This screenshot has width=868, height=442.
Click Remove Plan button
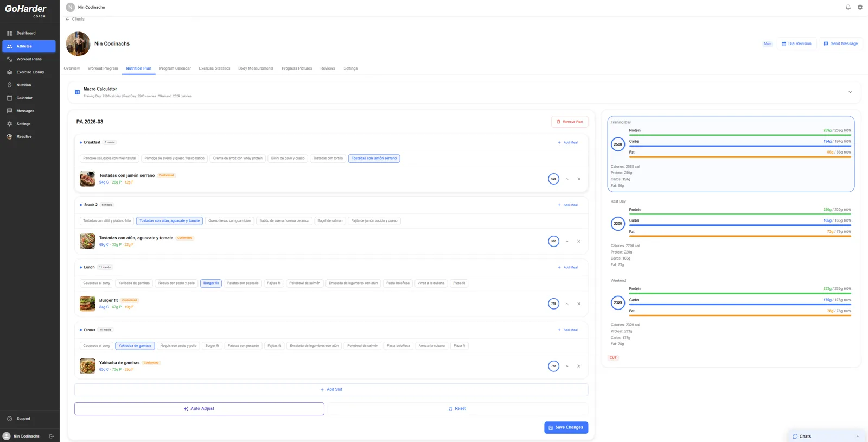coord(570,122)
